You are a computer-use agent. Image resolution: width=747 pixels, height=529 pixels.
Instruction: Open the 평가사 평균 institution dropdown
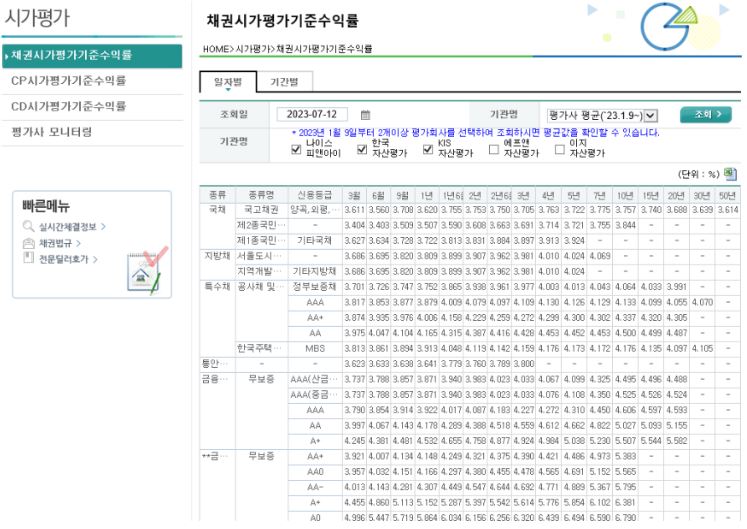tap(603, 115)
